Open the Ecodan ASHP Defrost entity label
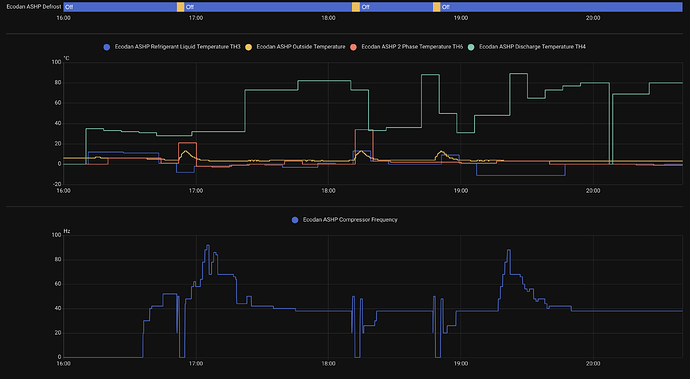This screenshot has height=379, width=690. [33, 7]
